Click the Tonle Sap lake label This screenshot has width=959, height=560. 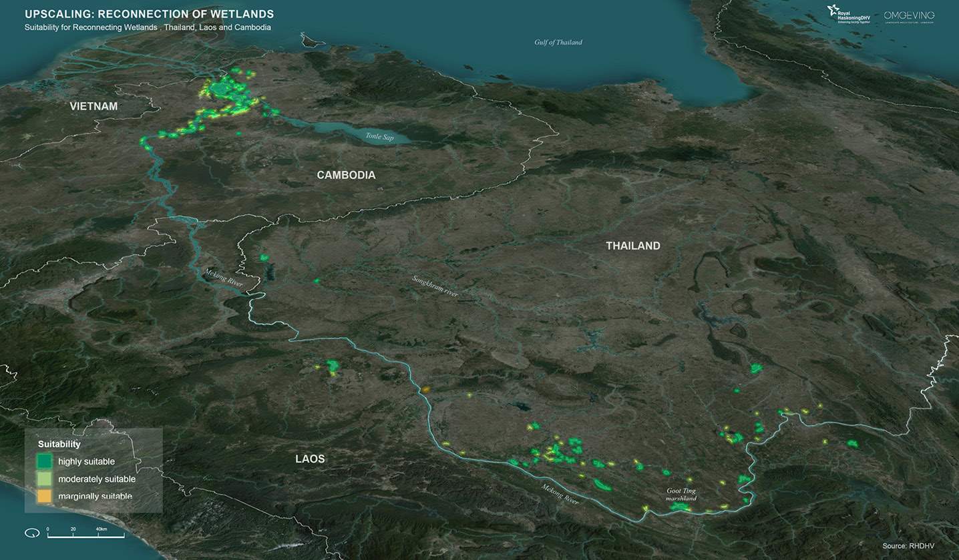[380, 136]
